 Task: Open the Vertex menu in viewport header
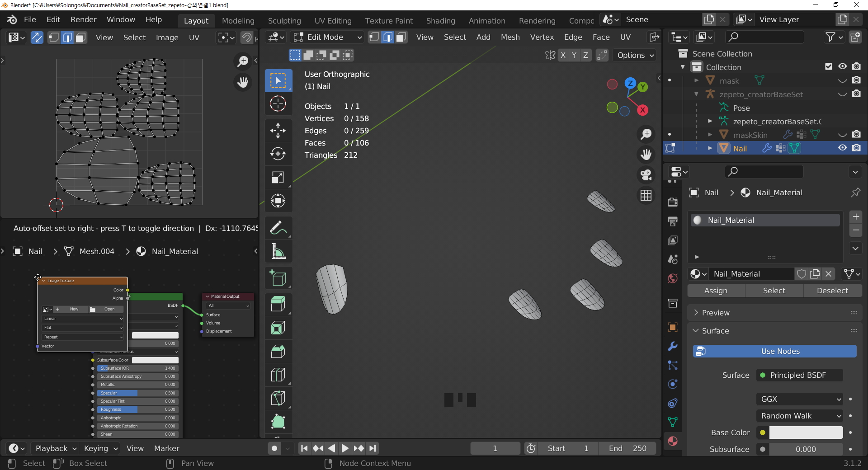click(542, 37)
